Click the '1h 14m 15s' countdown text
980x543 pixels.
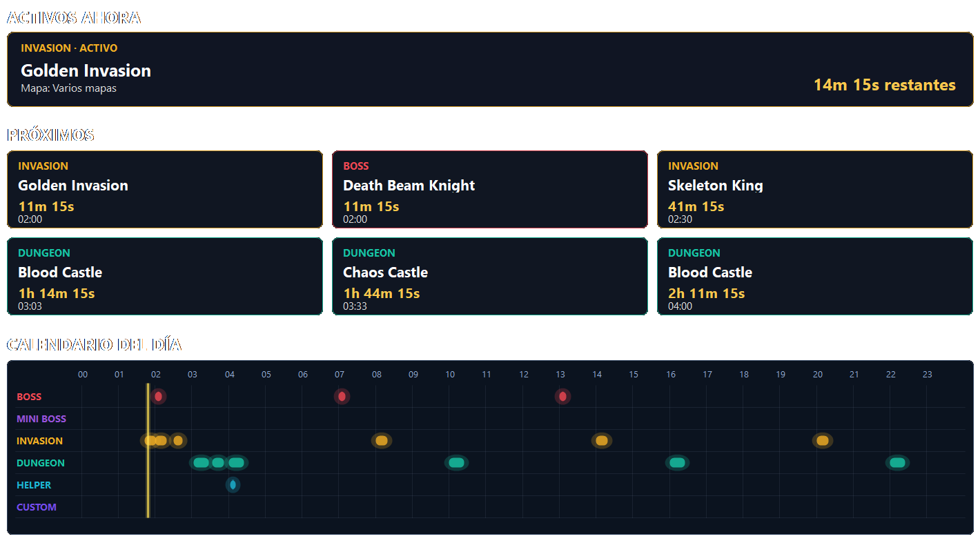point(57,293)
